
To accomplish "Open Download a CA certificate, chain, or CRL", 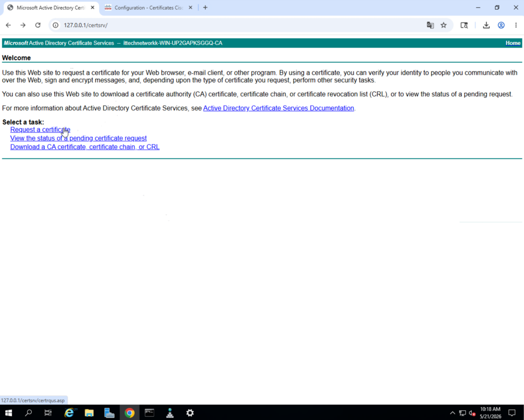I will click(x=85, y=147).
